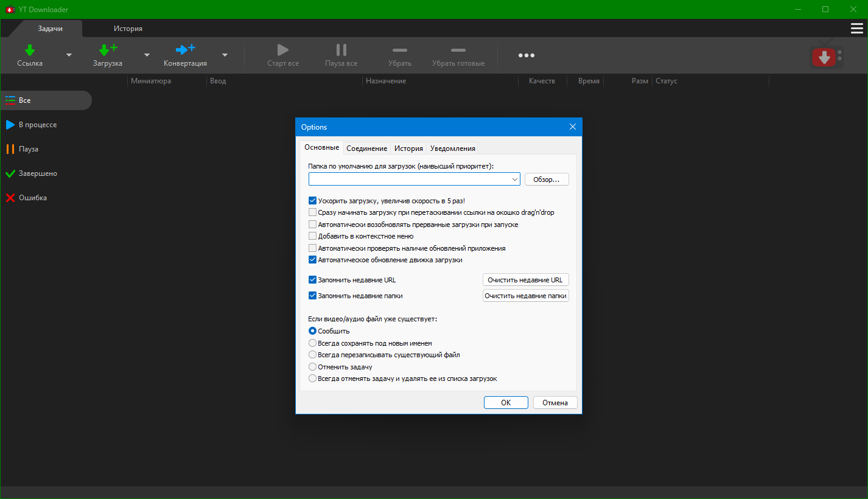
Task: Open the dropdown arrow next to Конвертация
Action: [225, 55]
